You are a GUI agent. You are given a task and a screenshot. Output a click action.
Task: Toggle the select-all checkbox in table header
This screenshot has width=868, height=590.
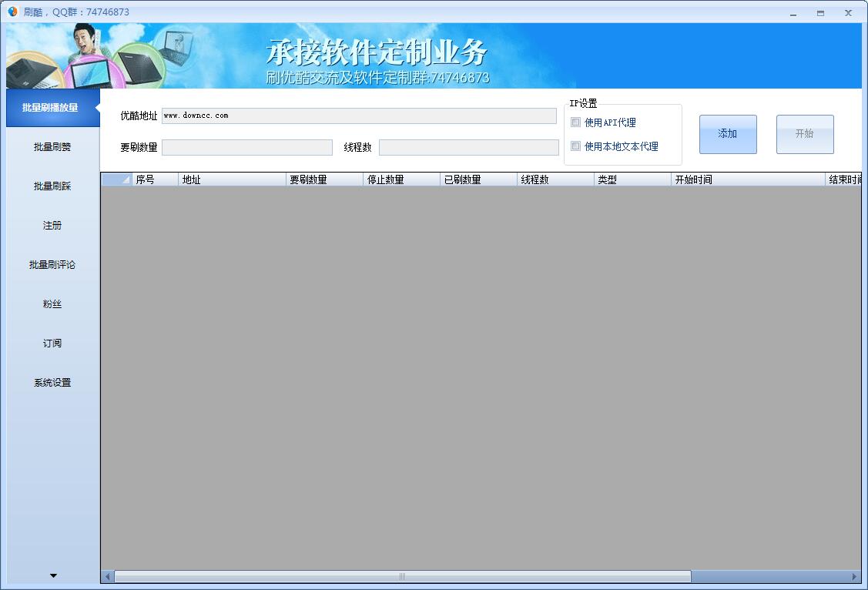[x=116, y=179]
